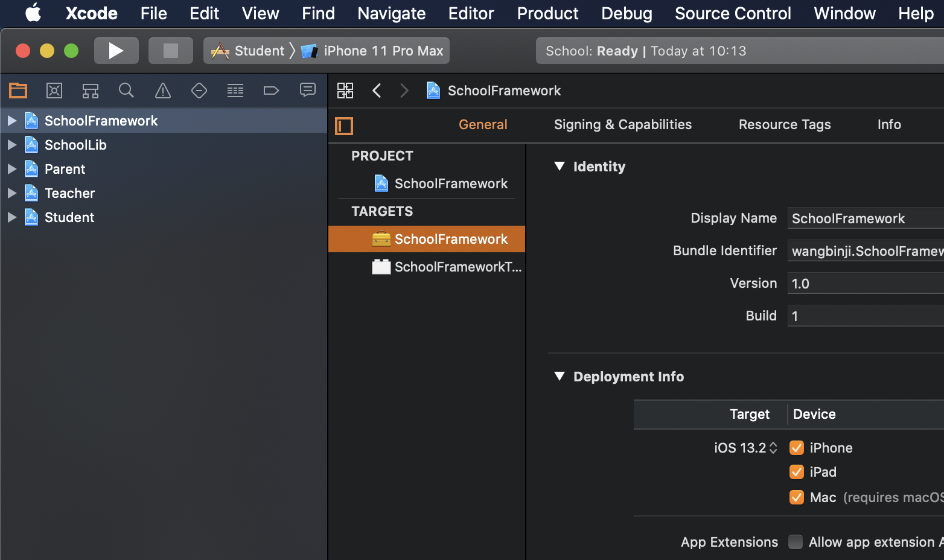This screenshot has width=944, height=560.
Task: Uncheck the iPad device checkbox
Action: click(x=797, y=472)
